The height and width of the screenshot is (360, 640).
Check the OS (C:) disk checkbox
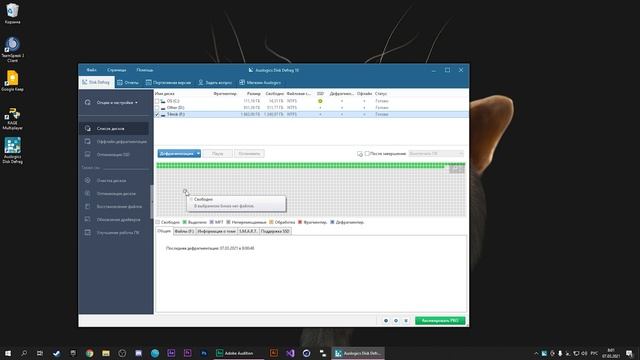(157, 101)
